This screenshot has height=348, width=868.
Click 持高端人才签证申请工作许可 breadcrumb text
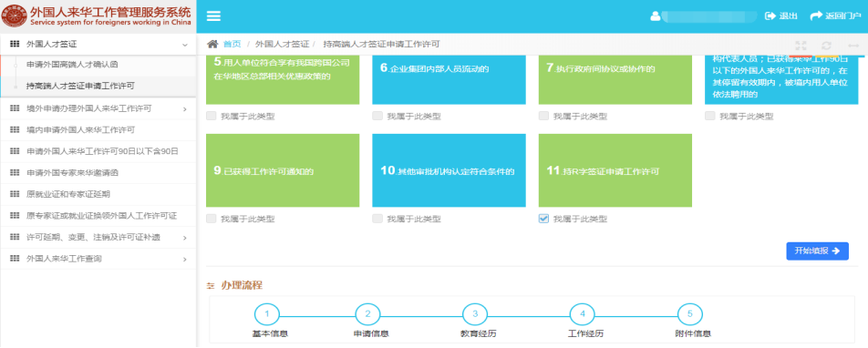click(x=381, y=44)
